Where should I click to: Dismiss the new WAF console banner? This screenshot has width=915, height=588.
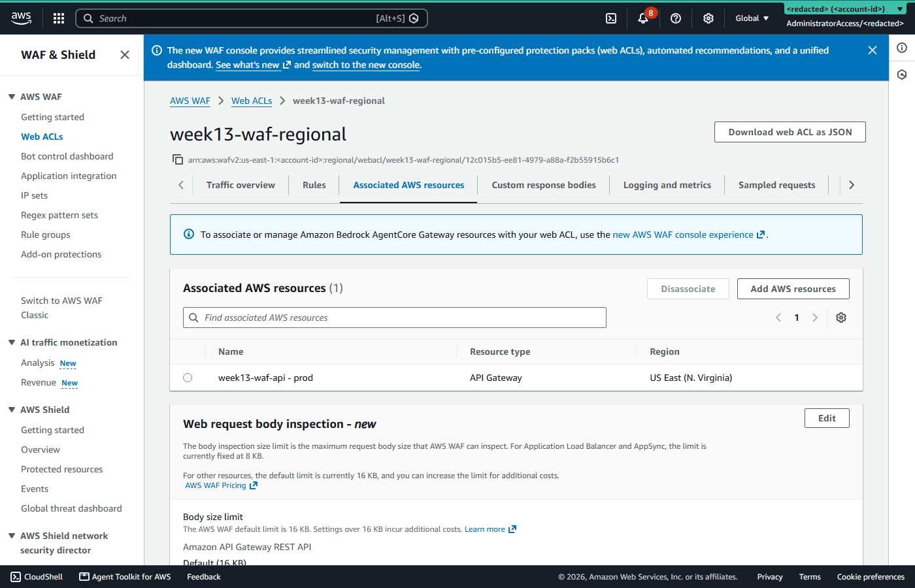coord(873,50)
